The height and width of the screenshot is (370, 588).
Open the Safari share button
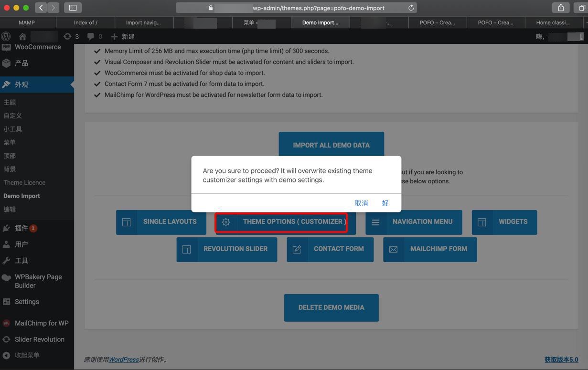point(561,8)
